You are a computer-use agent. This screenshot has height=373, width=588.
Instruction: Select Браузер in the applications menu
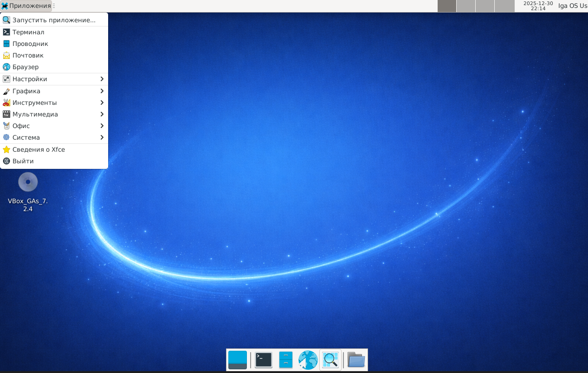[x=26, y=67]
